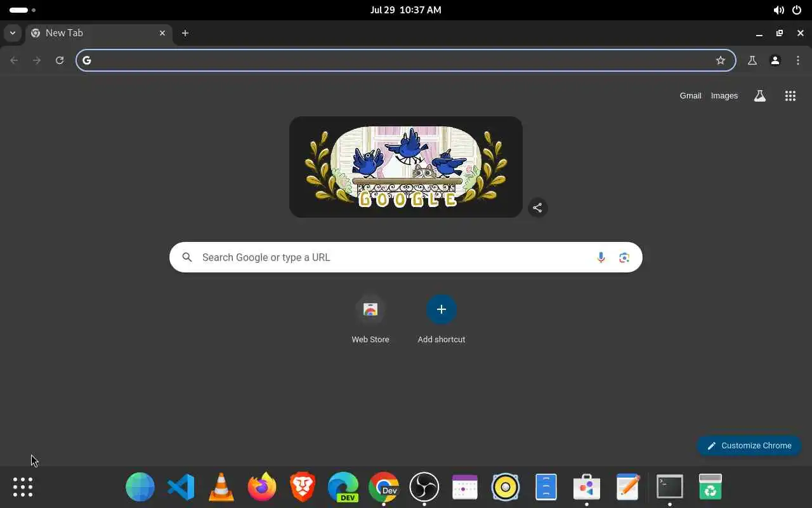812x508 pixels.
Task: Go back with the back arrow
Action: [14, 60]
